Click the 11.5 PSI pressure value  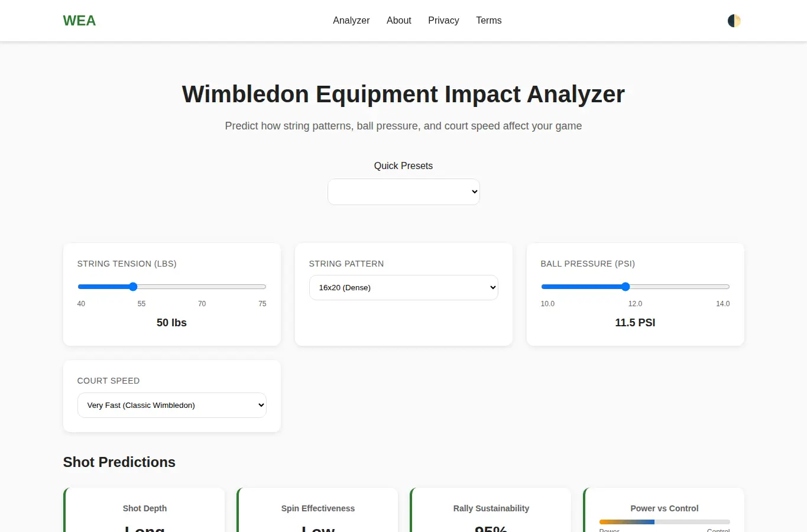pos(635,323)
